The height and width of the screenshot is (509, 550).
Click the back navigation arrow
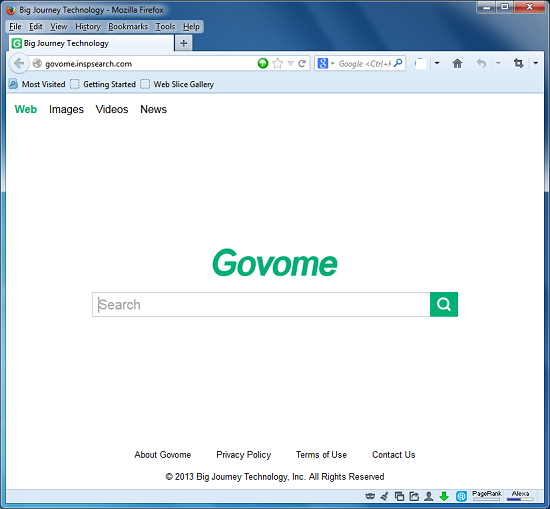(19, 63)
